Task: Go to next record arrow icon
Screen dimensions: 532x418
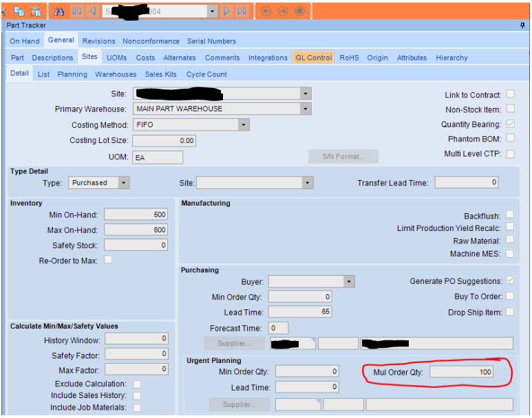Action: (x=226, y=12)
